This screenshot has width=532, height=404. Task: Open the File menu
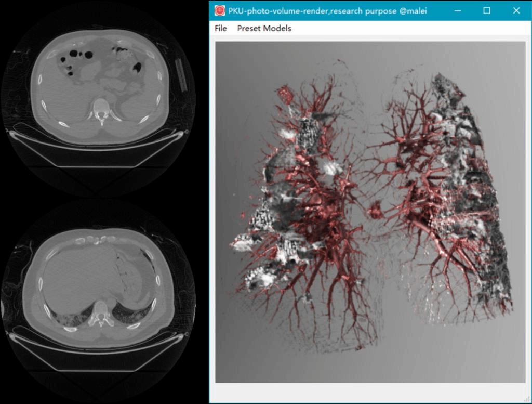(x=221, y=29)
